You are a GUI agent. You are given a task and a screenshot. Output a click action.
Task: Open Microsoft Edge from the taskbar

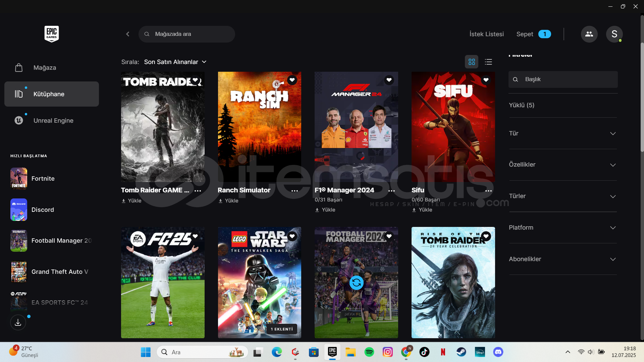(x=277, y=352)
